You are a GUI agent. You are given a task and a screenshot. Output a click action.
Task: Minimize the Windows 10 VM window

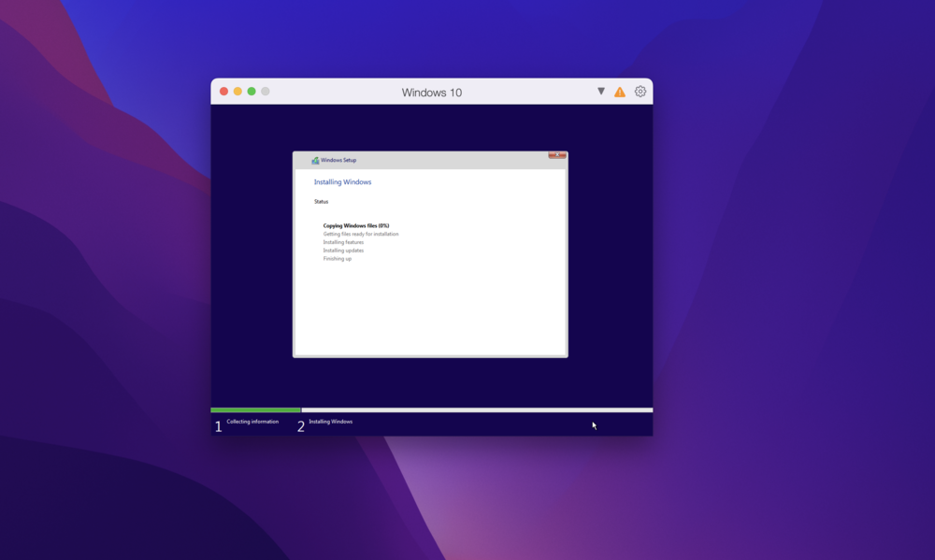click(x=237, y=92)
